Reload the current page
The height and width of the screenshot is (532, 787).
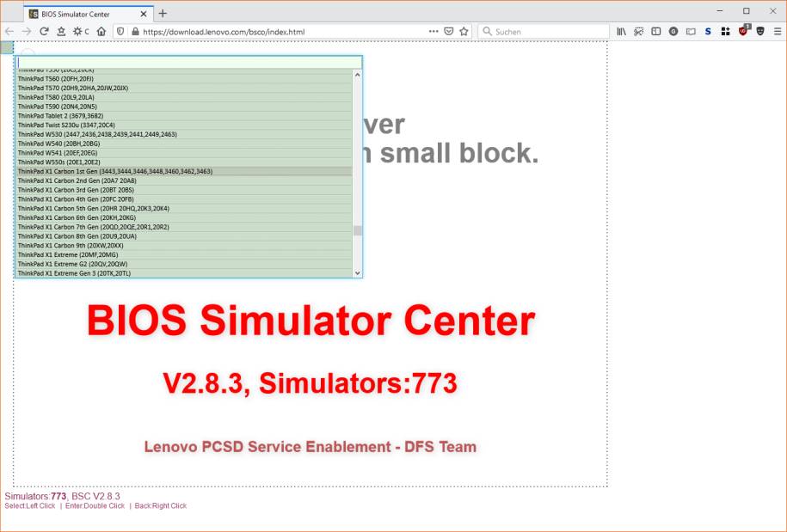click(x=42, y=31)
